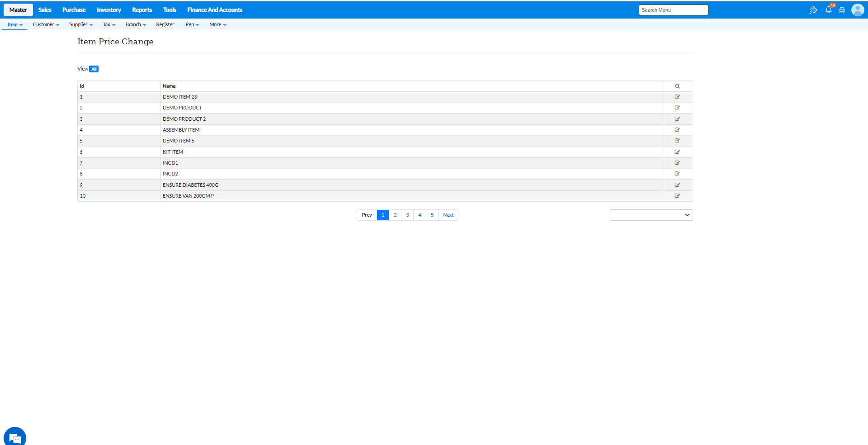Open the edit icon for INGD1
Image resolution: width=868 pixels, height=445 pixels.
coord(677,163)
